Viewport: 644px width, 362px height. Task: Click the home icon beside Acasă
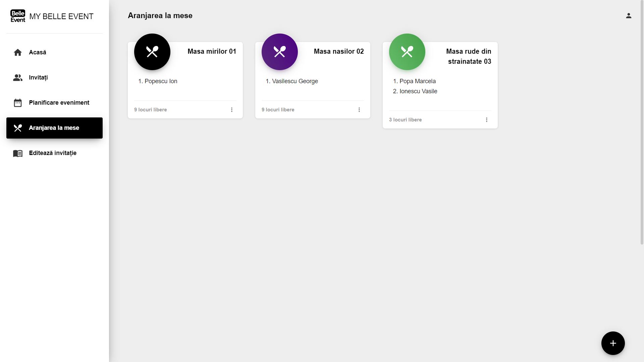(18, 52)
